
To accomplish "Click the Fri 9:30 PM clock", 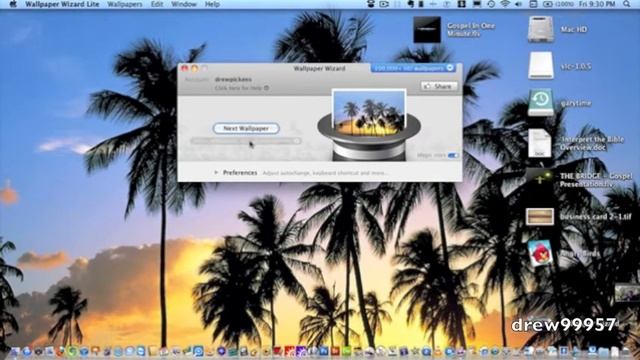I will click(597, 4).
